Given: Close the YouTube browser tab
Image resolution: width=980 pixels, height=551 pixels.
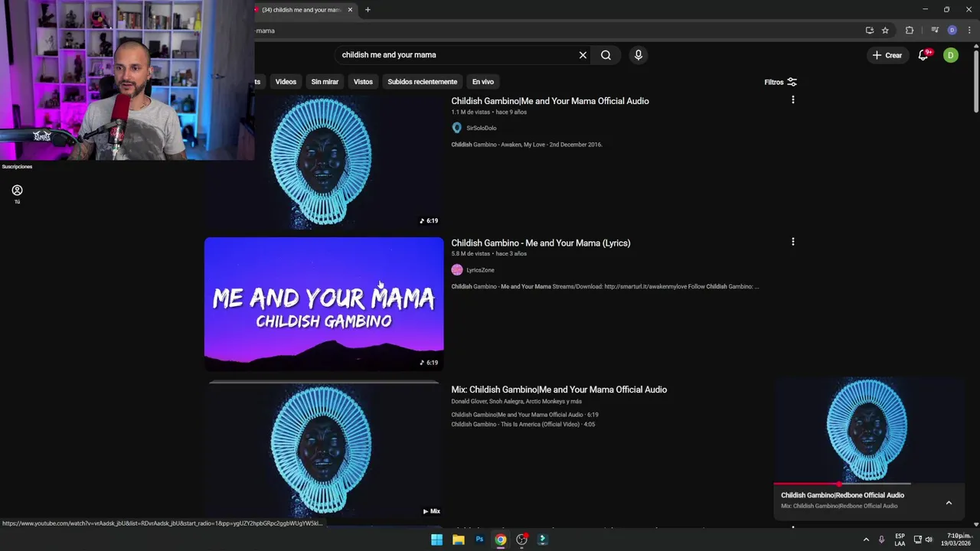Looking at the screenshot, I should pos(350,10).
